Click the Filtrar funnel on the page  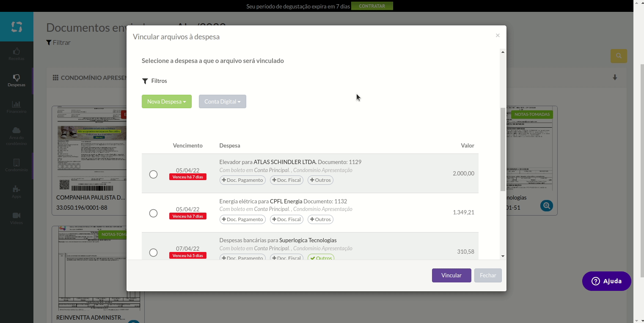(x=49, y=42)
